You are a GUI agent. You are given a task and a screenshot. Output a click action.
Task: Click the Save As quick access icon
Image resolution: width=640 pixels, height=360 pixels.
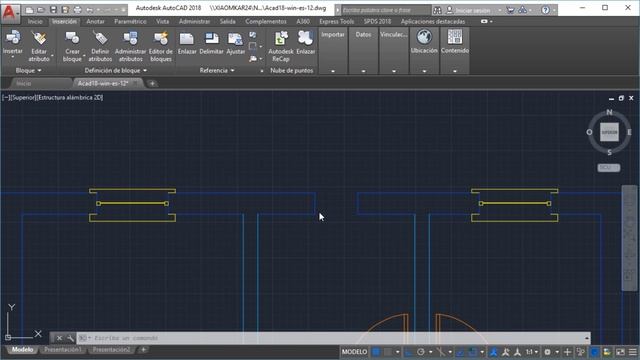[x=65, y=9]
